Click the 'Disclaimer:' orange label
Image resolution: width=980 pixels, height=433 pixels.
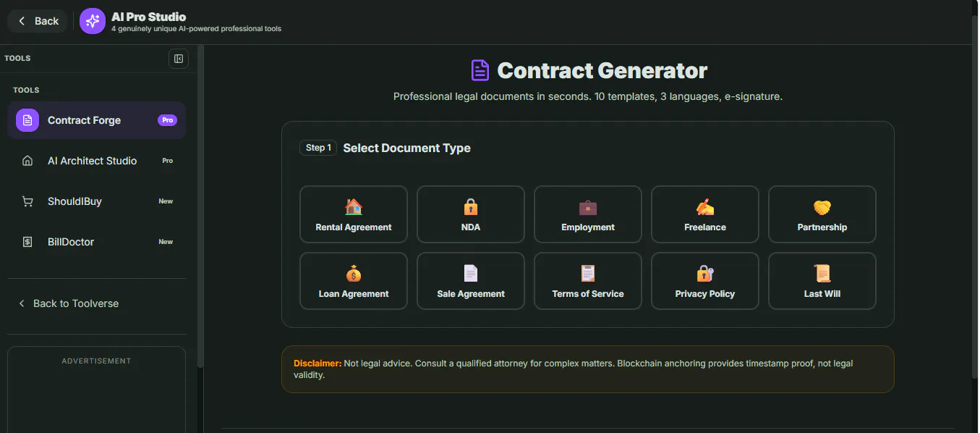point(318,363)
